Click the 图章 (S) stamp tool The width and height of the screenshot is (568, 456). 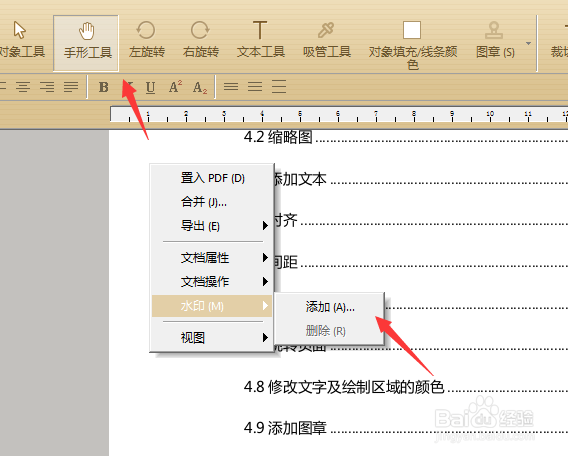click(495, 40)
